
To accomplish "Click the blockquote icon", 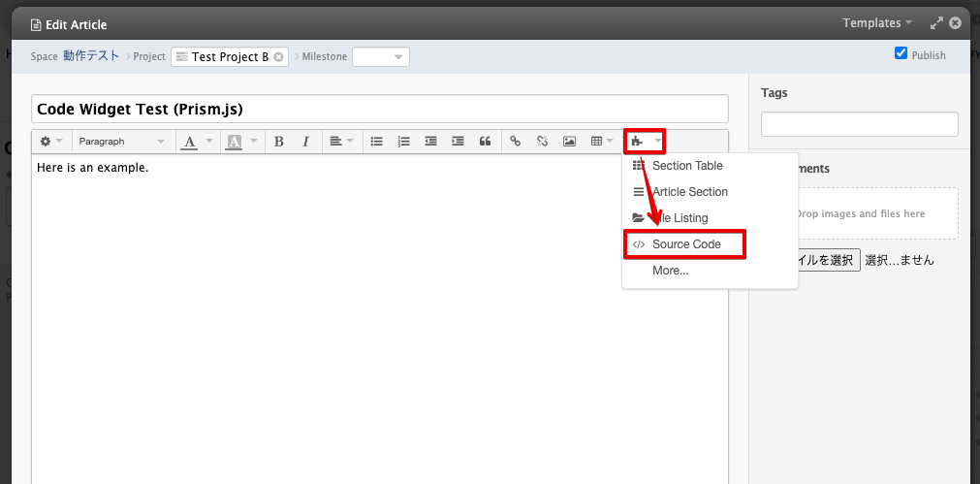I will click(485, 142).
